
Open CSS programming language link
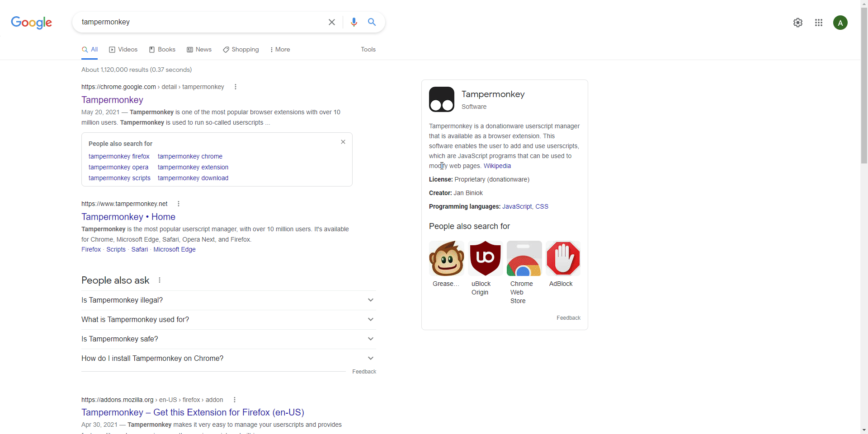(542, 207)
